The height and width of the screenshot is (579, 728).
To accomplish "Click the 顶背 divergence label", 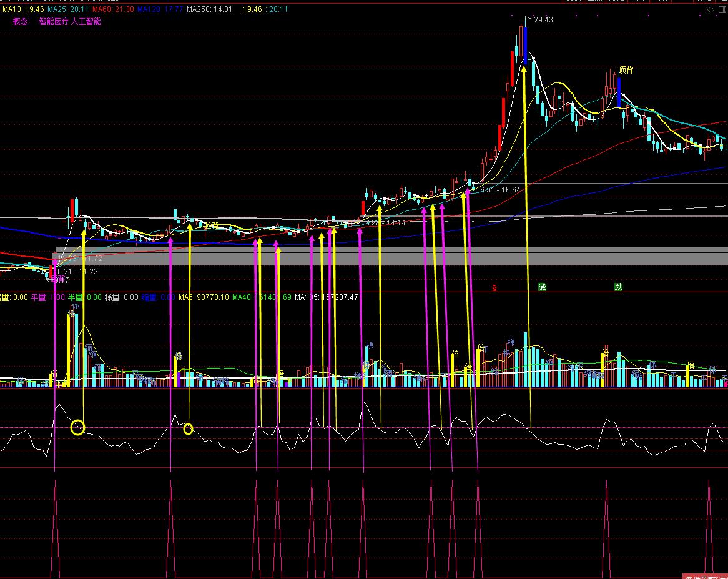I will [x=625, y=70].
